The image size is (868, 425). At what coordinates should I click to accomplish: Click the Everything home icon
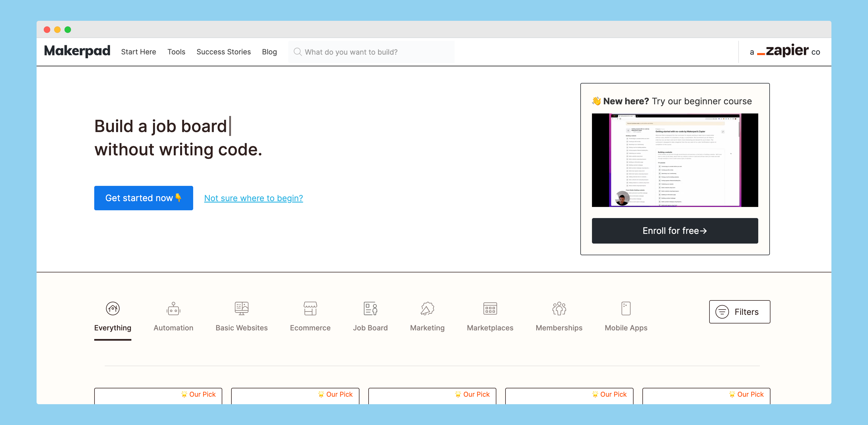113,308
